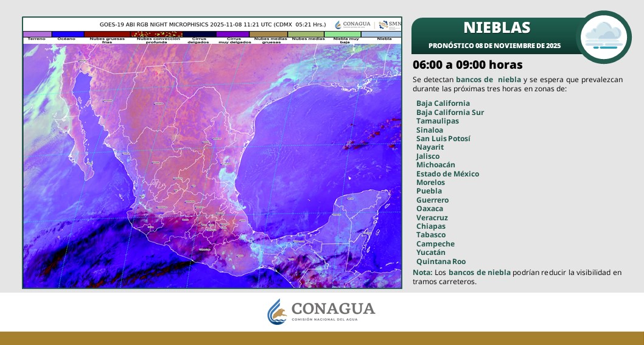Select Veracruz in the state list
The height and width of the screenshot is (345, 644).
pos(432,218)
